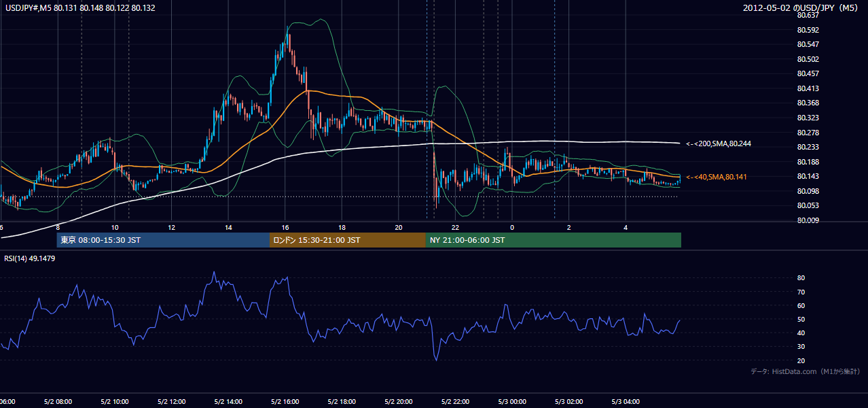Viewport: 868px width, 408px height.
Task: Select the ロンドン 15:30-21:00 JST session bar
Action: pyautogui.click(x=348, y=240)
